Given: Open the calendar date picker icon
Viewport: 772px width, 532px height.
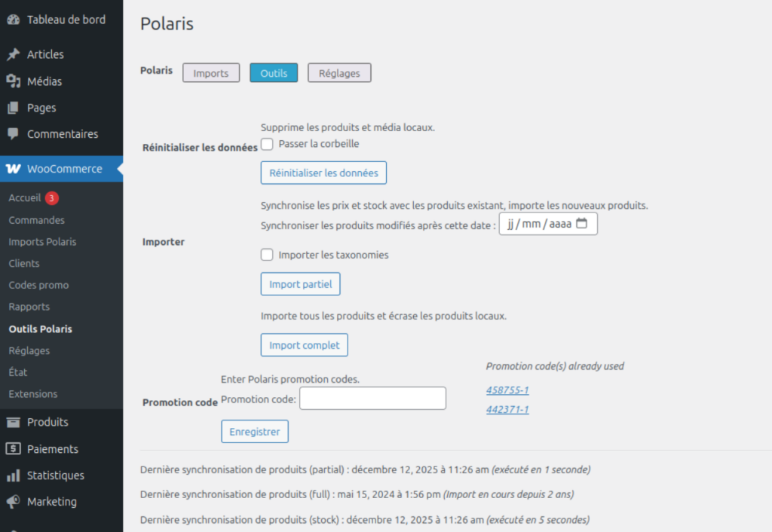Looking at the screenshot, I should click(x=582, y=224).
